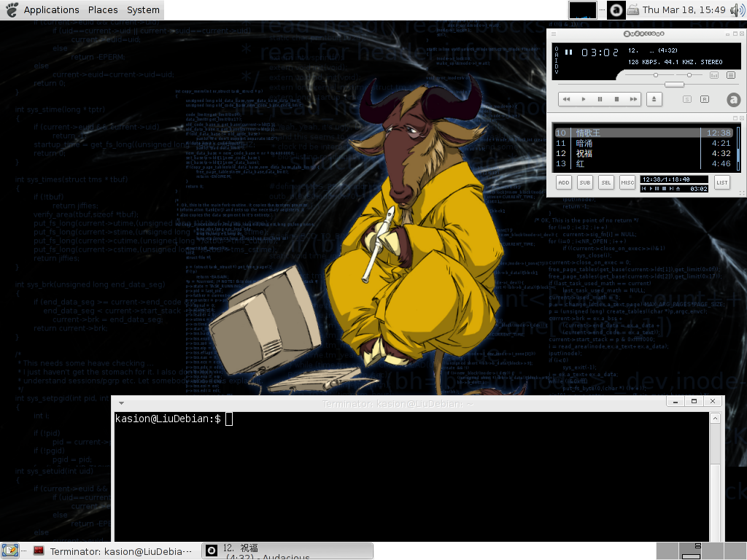Viewport: 747px width, 560px height.
Task: Toggle Repeat (R) in Audacious
Action: [x=704, y=99]
